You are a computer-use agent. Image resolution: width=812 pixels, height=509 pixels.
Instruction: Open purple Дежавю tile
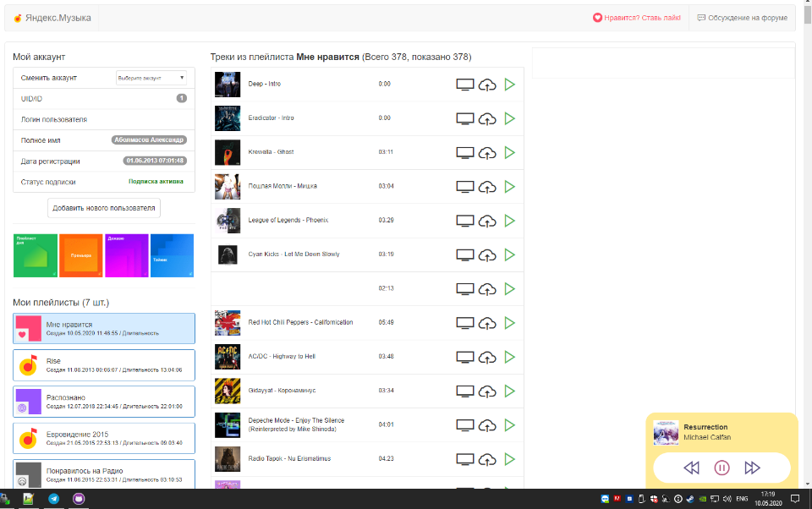pos(126,255)
